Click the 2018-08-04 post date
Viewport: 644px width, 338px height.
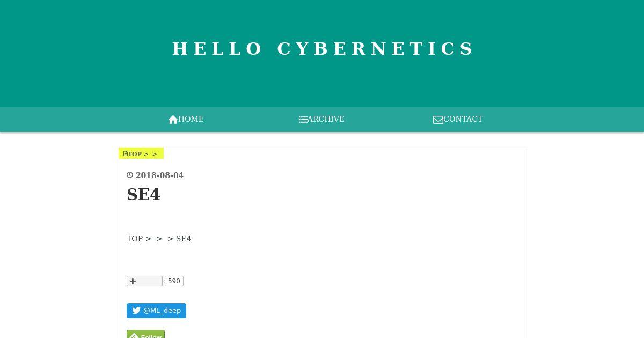(159, 175)
